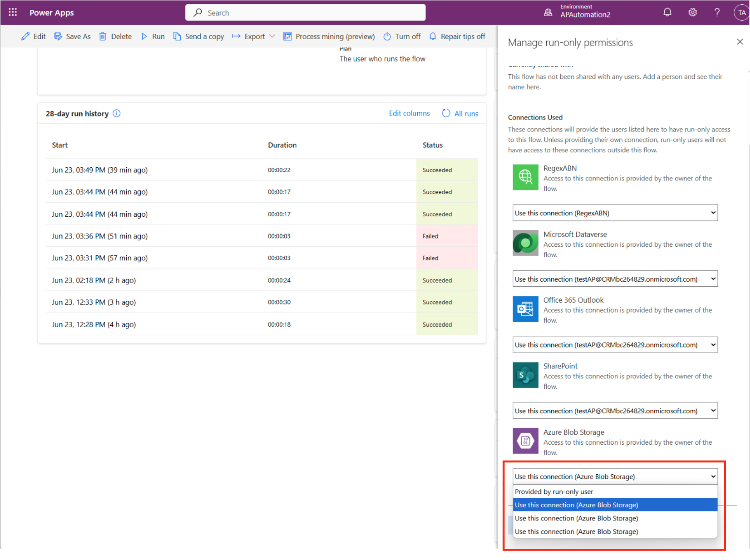The width and height of the screenshot is (750, 560).
Task: Open the TA user account avatar
Action: point(741,13)
